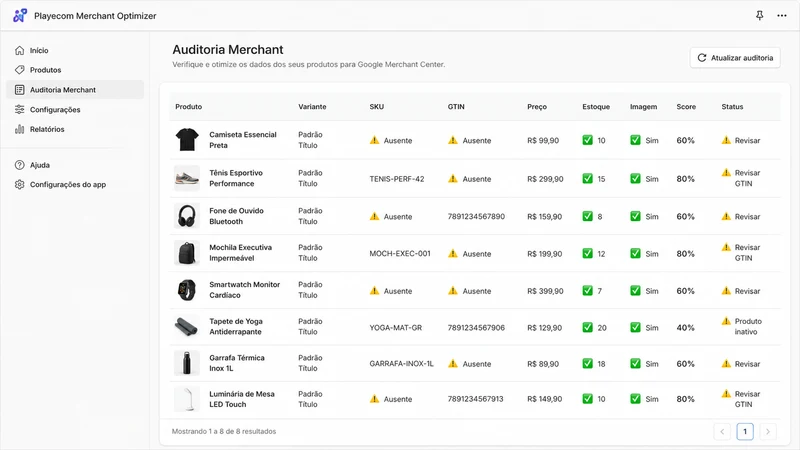Open Relatórios in sidebar
Image resolution: width=800 pixels, height=450 pixels.
pyautogui.click(x=75, y=129)
